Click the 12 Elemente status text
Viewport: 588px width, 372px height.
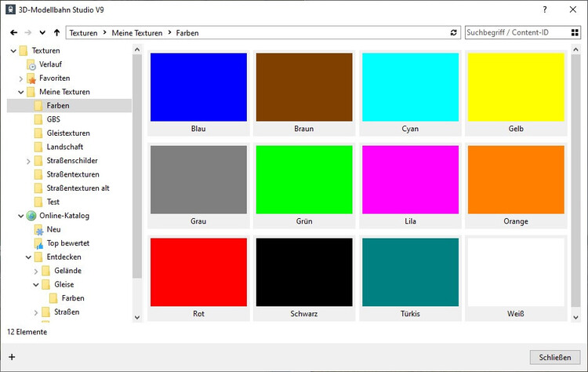click(x=27, y=332)
